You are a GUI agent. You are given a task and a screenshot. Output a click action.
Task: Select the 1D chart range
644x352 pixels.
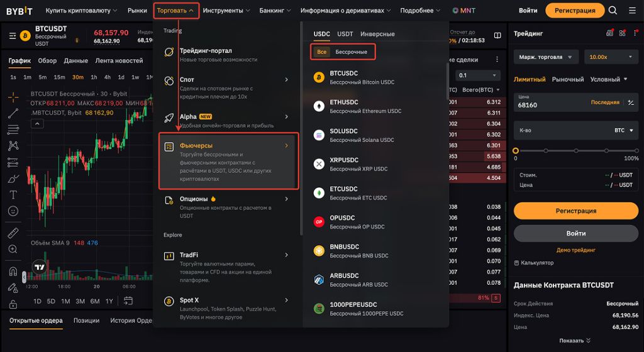click(37, 301)
